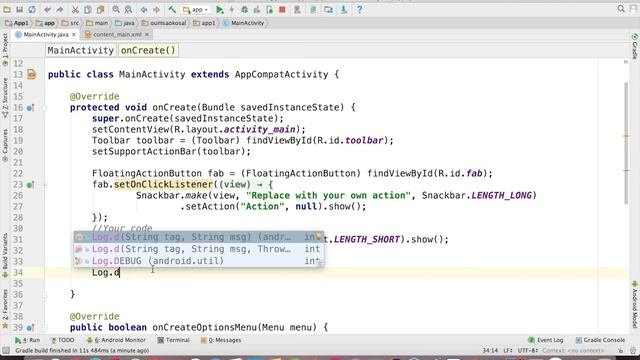Navigate back with left arrow icon
Image resolution: width=640 pixels, height=360 pixels.
144,9
